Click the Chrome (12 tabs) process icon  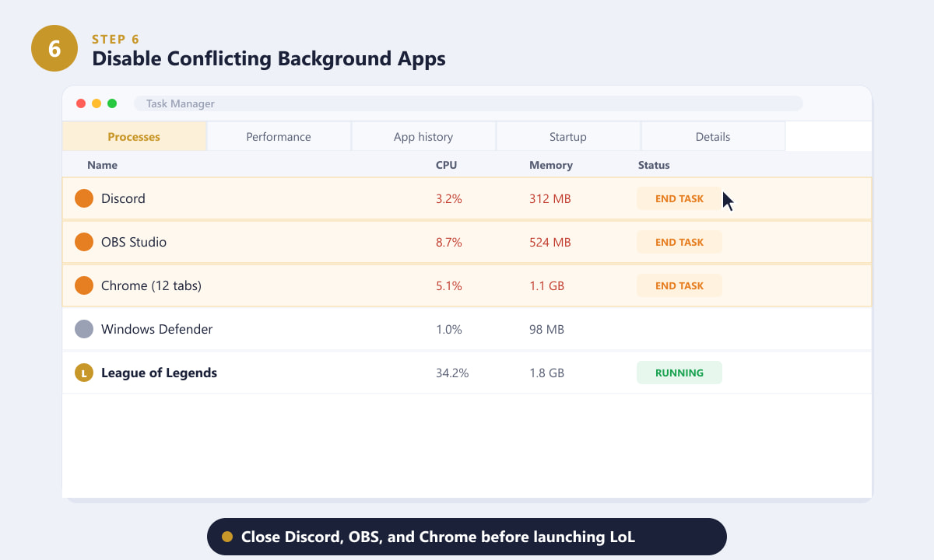(x=84, y=285)
